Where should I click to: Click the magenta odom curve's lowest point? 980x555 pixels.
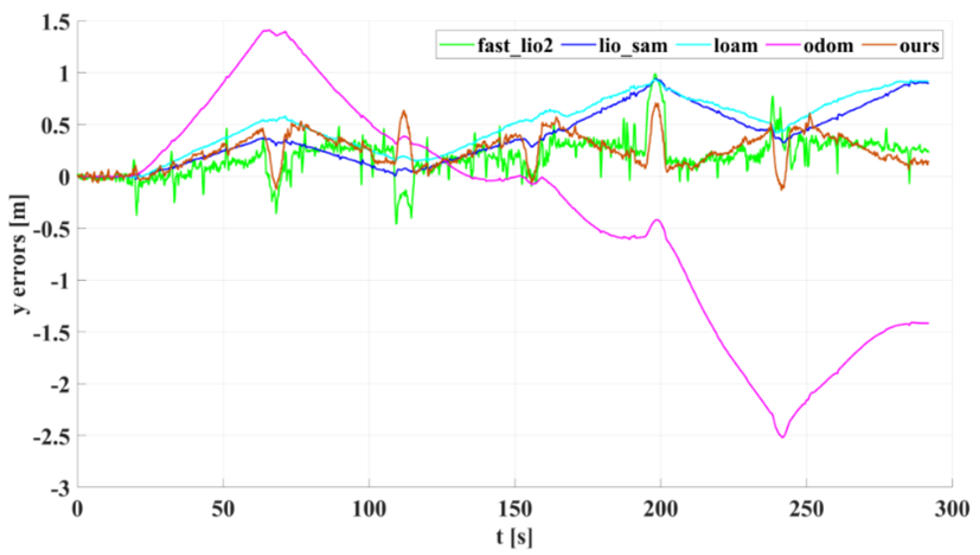(x=782, y=437)
